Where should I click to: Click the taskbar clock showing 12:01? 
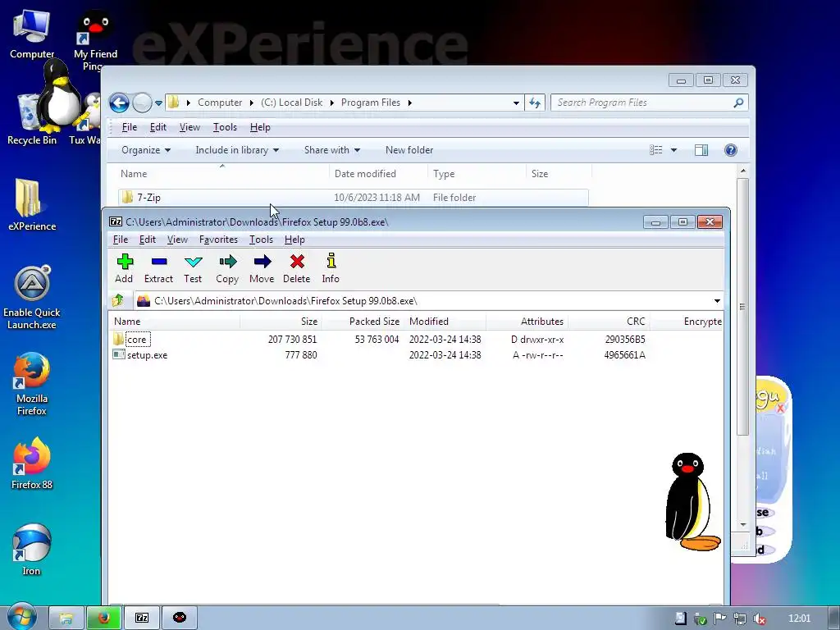coord(799,619)
